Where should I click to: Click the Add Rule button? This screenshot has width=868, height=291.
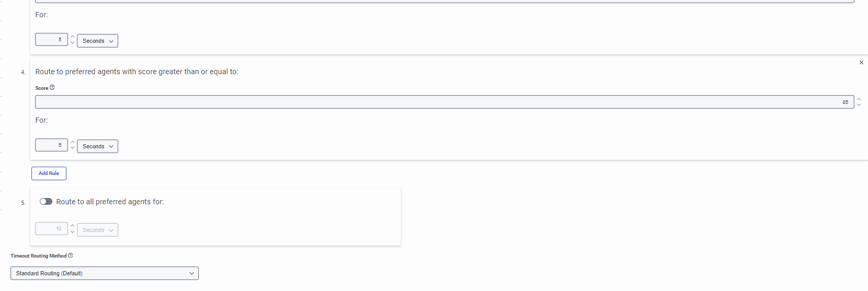pyautogui.click(x=49, y=173)
